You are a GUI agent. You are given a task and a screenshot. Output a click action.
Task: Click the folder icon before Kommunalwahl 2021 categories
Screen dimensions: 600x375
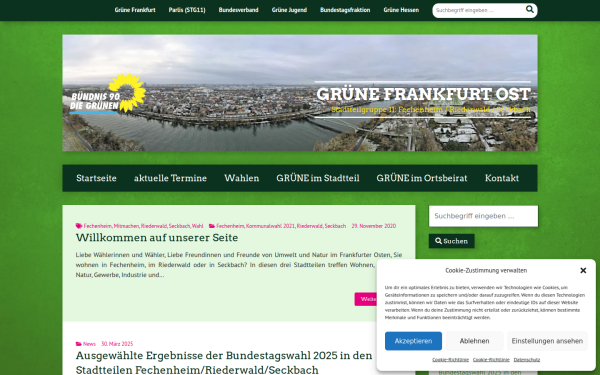(212, 226)
